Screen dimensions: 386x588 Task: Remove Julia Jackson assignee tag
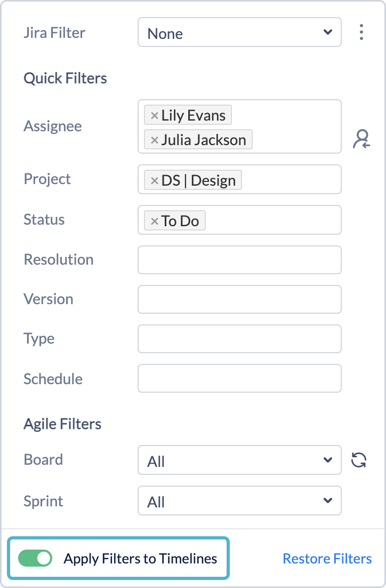pyautogui.click(x=154, y=140)
